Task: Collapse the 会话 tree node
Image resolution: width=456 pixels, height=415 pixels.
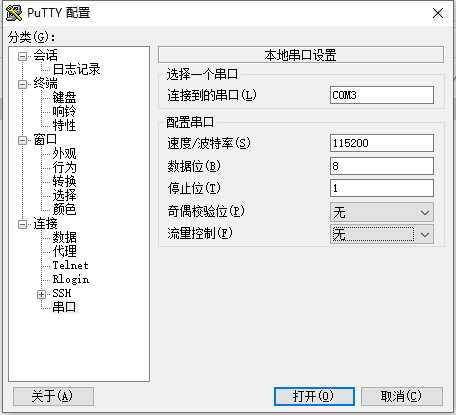Action: pyautogui.click(x=22, y=56)
